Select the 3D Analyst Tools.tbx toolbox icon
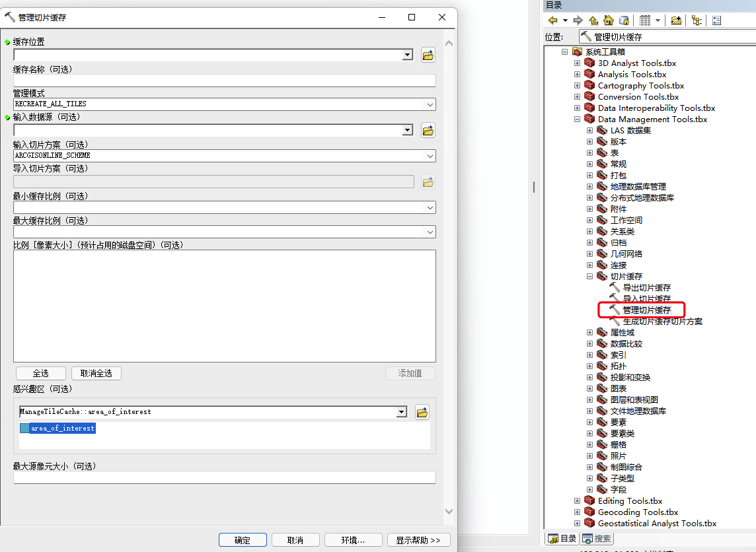 pos(589,63)
